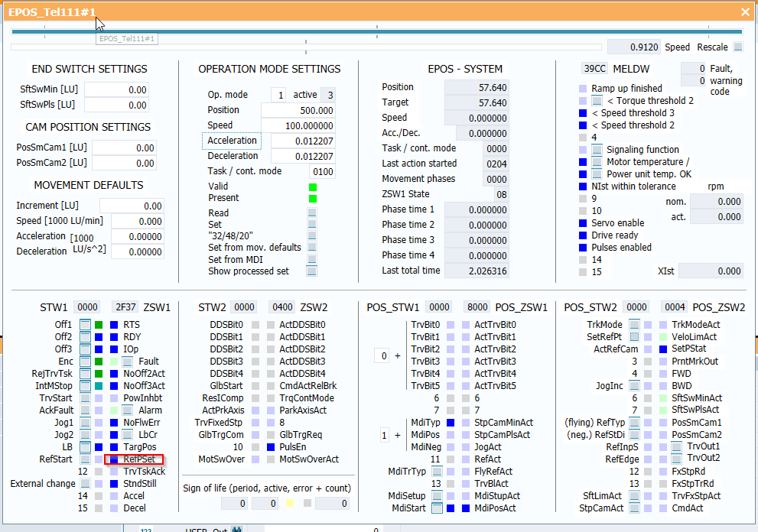The width and height of the screenshot is (758, 532).
Task: Enable Set from MDI checkbox
Action: (312, 259)
